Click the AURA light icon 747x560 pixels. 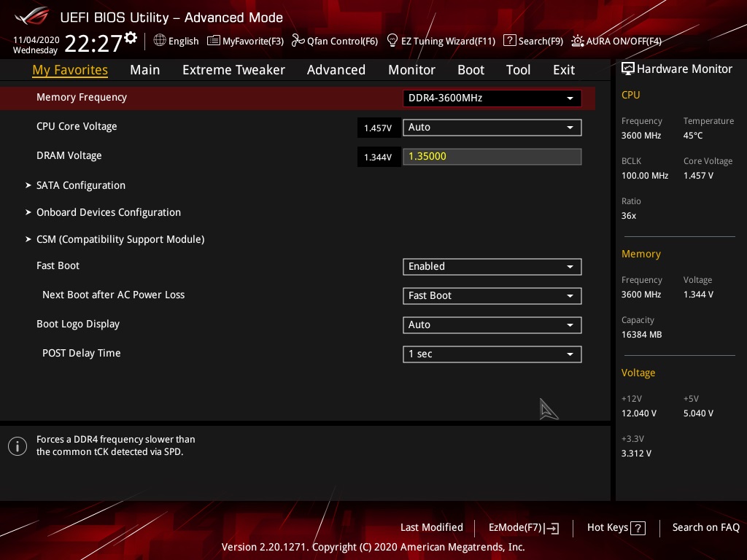[578, 41]
